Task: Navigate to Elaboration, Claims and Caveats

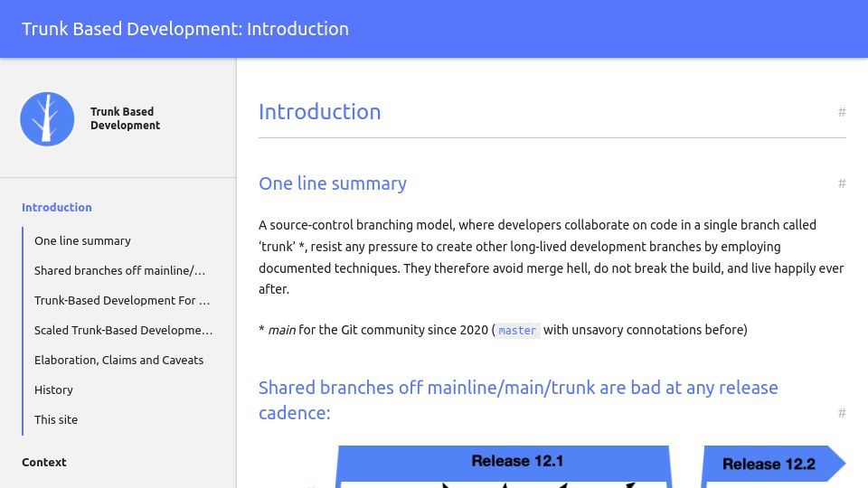Action: tap(118, 361)
